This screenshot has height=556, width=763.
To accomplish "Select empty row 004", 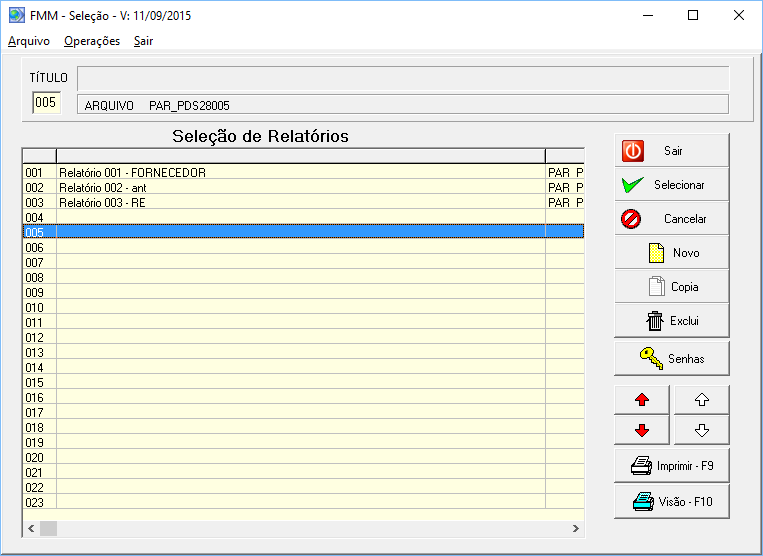I will point(303,217).
